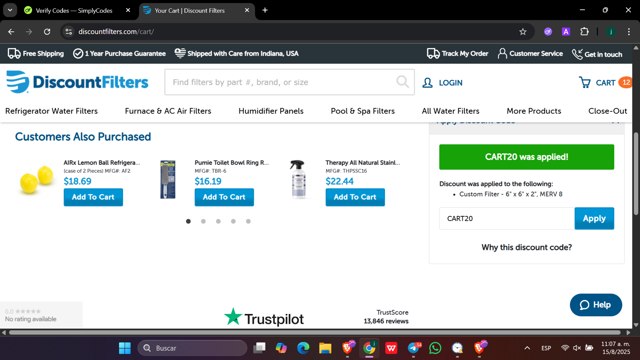
Task: Click the search magnifier icon
Action: point(402,82)
